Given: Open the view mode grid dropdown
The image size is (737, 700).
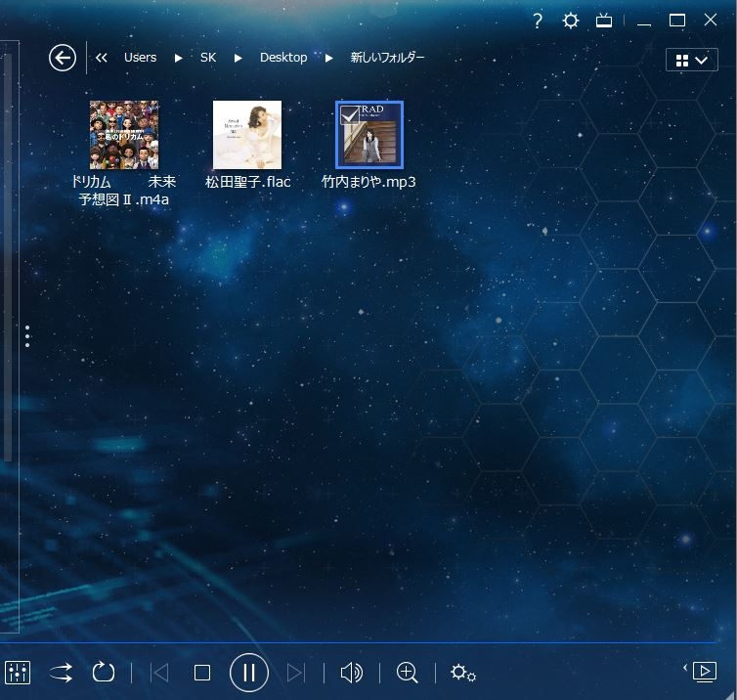Looking at the screenshot, I should point(691,60).
